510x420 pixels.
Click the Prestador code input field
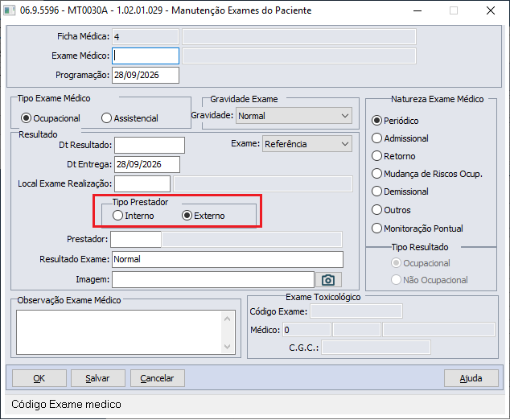(136, 240)
